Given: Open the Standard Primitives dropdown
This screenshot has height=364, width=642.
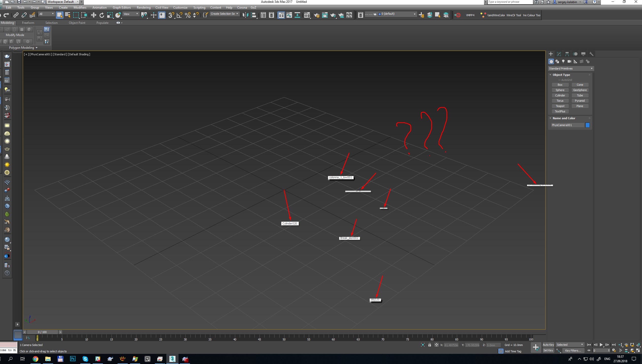Looking at the screenshot, I should (571, 68).
